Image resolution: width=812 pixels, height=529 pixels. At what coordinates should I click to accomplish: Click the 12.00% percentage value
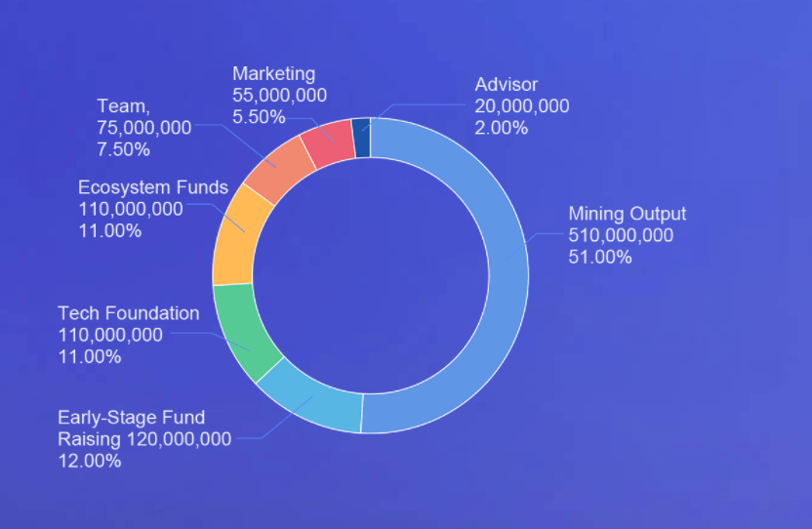89,461
